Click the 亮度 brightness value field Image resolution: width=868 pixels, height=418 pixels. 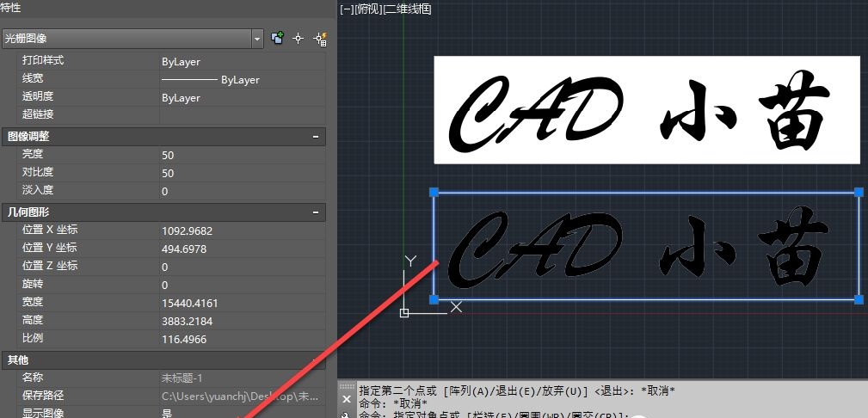[x=241, y=155]
